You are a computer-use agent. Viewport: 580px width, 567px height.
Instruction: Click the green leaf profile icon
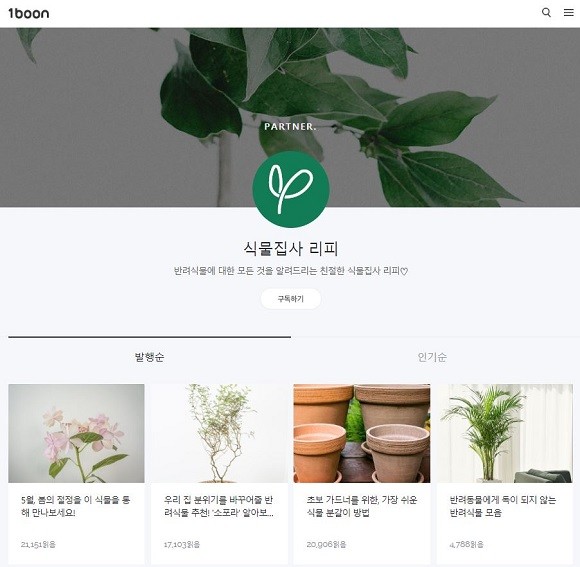click(x=291, y=189)
